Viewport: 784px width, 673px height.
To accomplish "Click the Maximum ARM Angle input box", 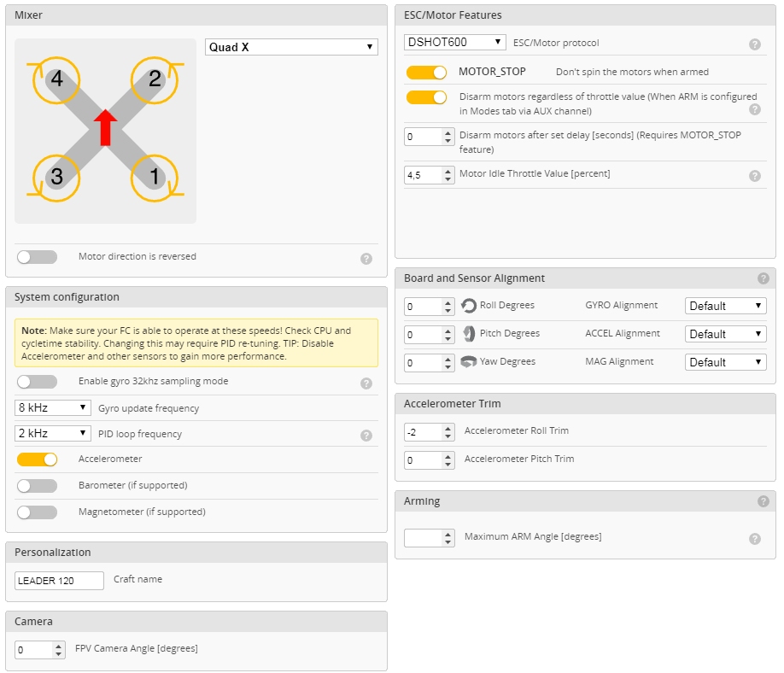I will point(430,538).
